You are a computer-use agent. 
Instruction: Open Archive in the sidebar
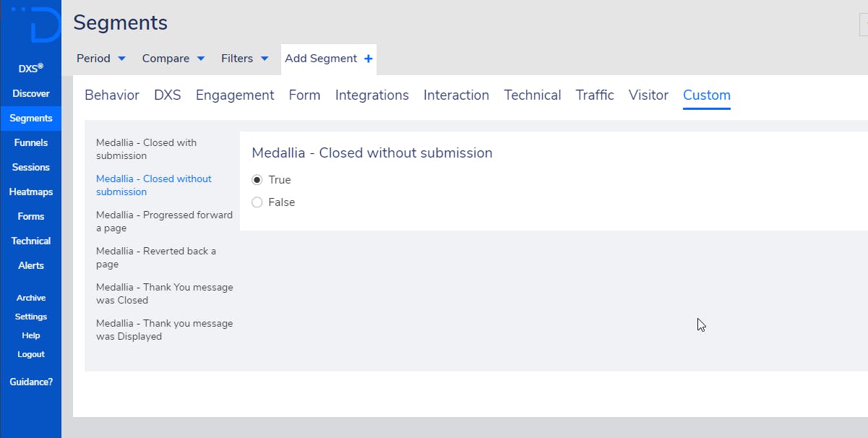(31, 298)
